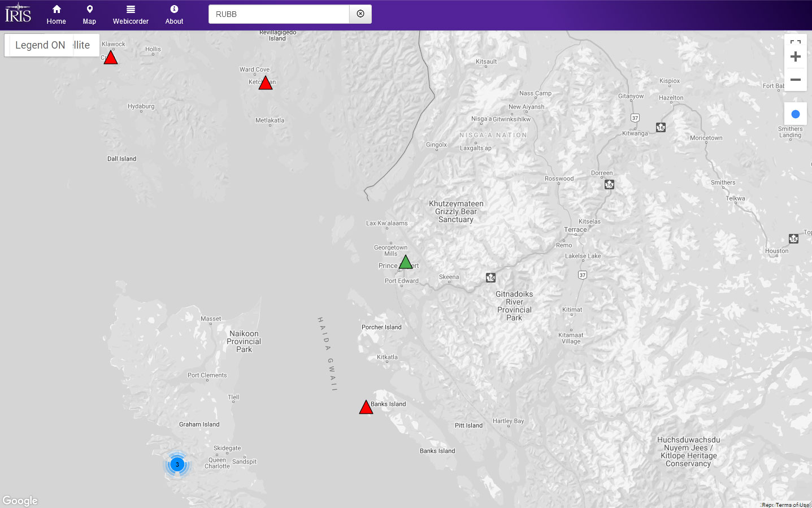Click the Port Clements label
The height and width of the screenshot is (508, 812).
click(x=207, y=375)
